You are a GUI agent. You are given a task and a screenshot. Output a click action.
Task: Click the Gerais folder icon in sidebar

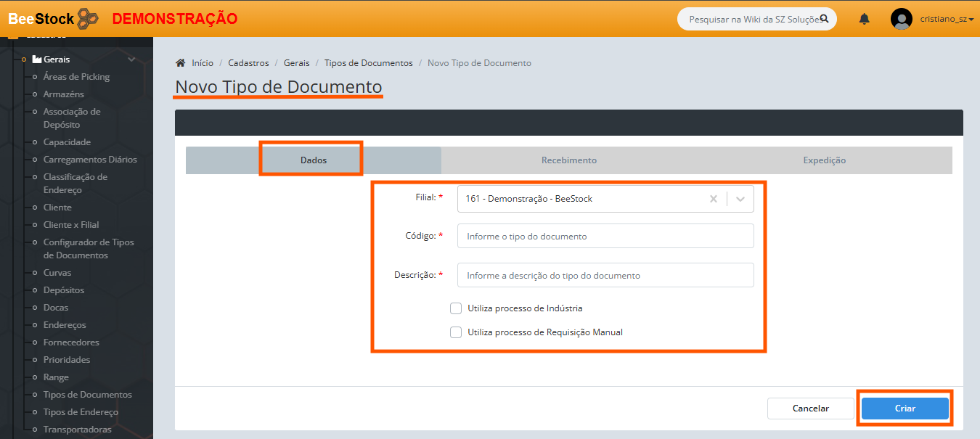point(37,60)
